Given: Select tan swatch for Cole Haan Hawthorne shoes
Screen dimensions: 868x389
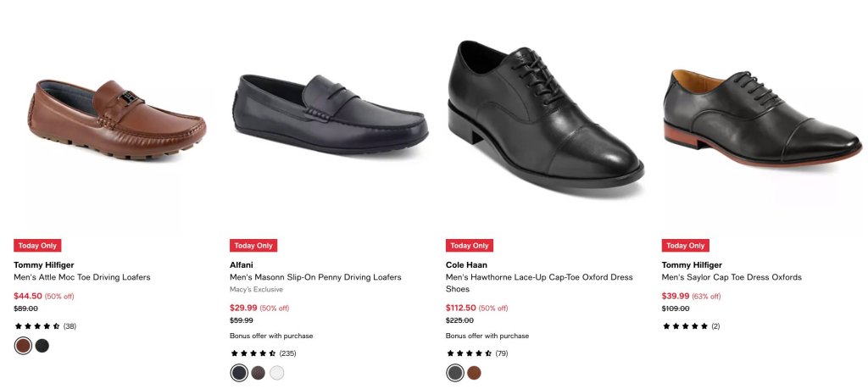Looking at the screenshot, I should coord(474,373).
